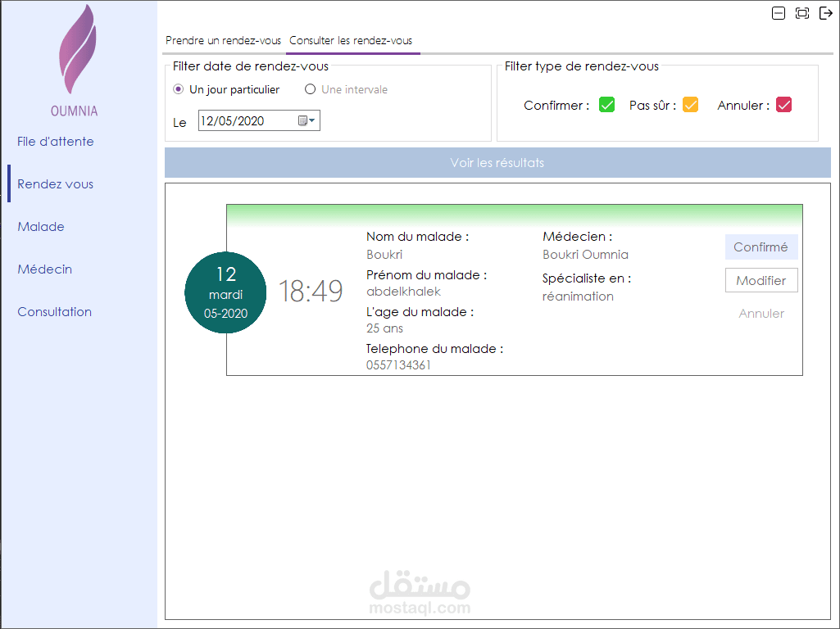This screenshot has width=840, height=629.
Task: Open the Consultation section in the sidebar
Action: click(54, 311)
